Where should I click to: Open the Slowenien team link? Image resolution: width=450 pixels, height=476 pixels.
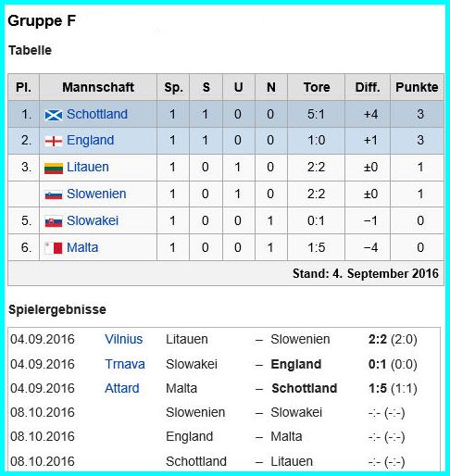pyautogui.click(x=96, y=194)
